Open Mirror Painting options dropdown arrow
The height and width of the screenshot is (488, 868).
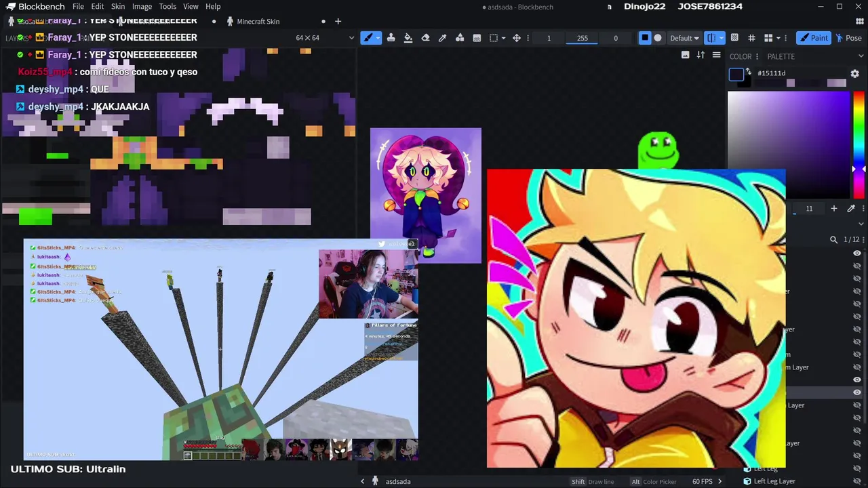point(721,38)
